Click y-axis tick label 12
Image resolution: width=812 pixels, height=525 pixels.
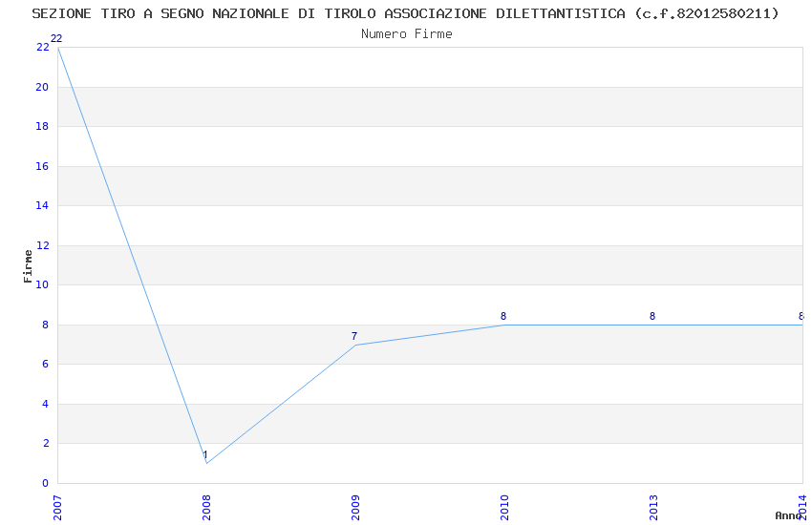[x=42, y=245]
